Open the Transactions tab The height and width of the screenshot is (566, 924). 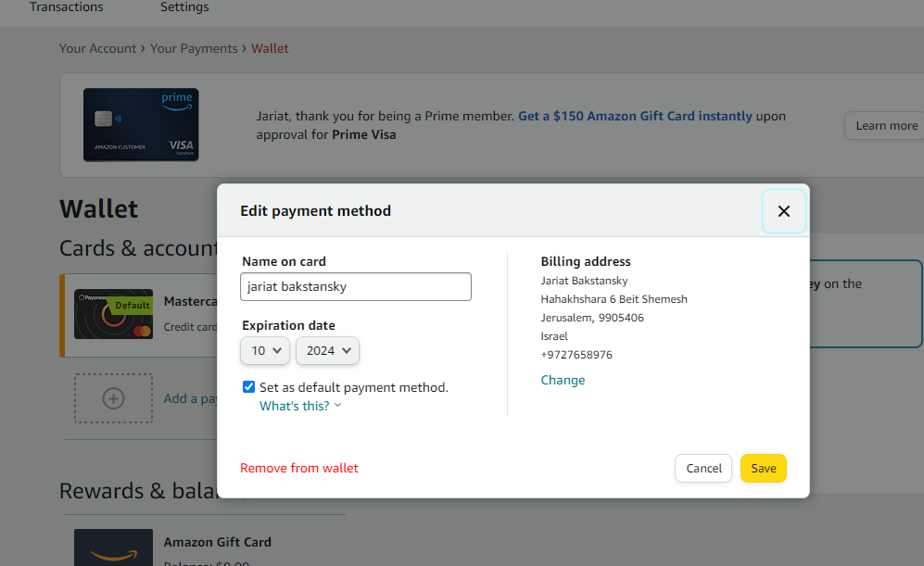[x=67, y=7]
